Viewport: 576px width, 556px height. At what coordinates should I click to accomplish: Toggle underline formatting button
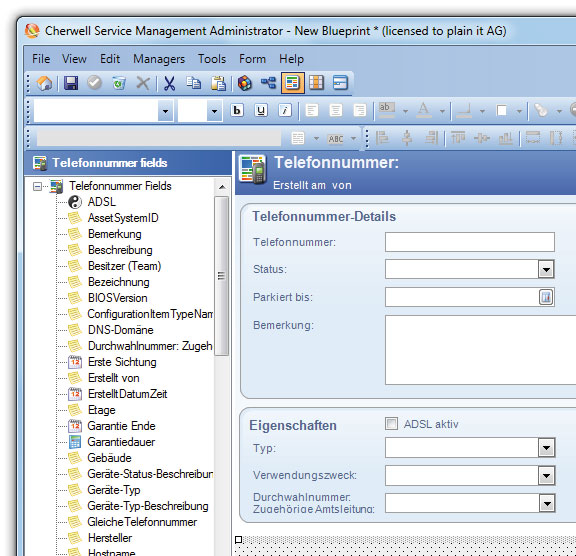tap(261, 110)
